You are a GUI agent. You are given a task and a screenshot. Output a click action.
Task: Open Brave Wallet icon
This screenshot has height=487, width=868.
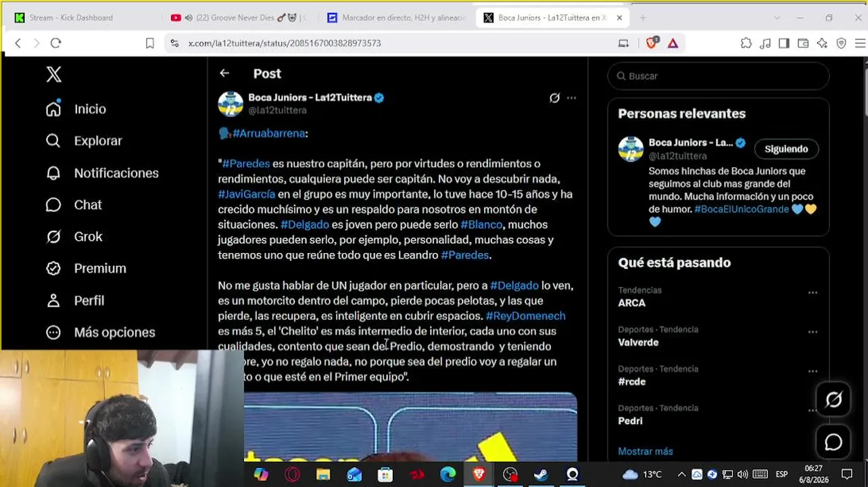pos(803,43)
